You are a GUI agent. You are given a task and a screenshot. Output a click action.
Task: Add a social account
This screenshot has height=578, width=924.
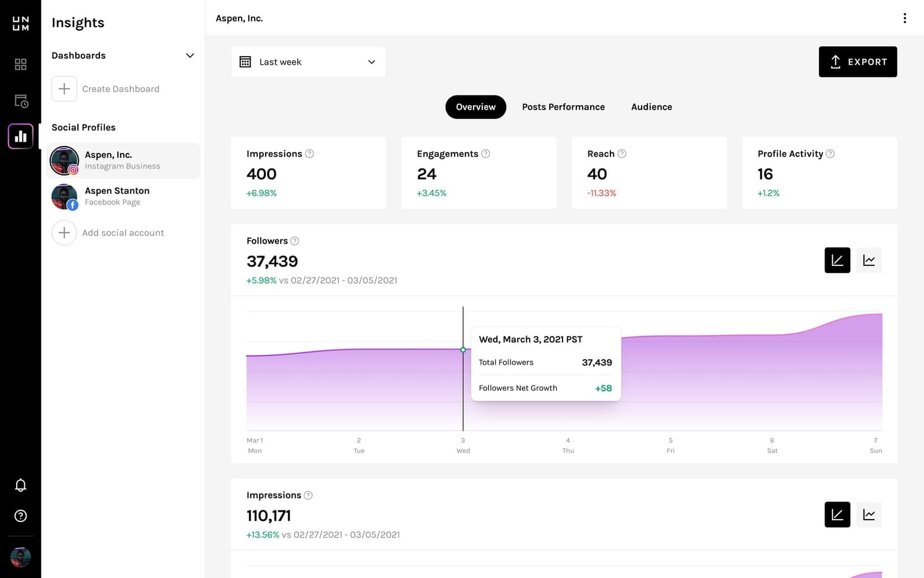click(x=122, y=232)
